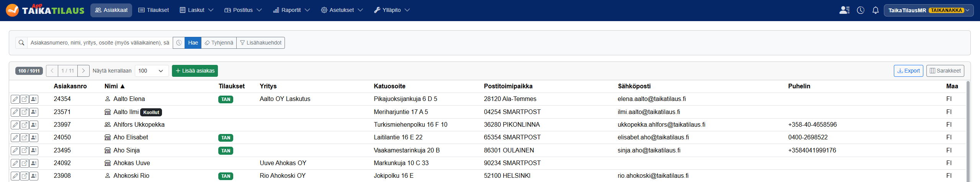
Task: Open the Sarakkeet column chooser
Action: click(945, 71)
